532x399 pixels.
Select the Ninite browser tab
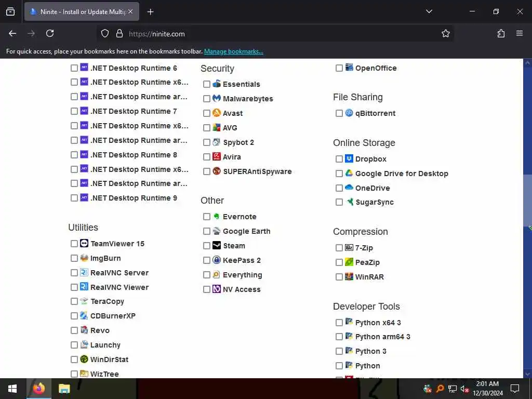(x=82, y=11)
